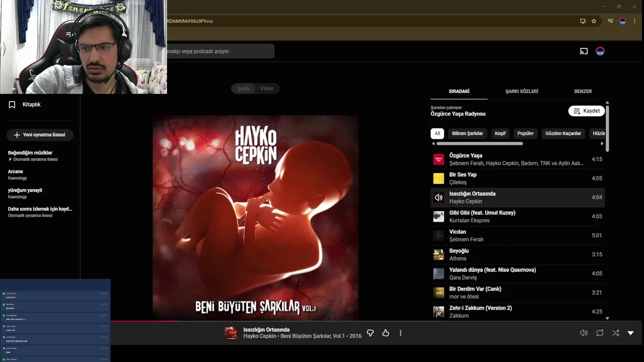Like the current song with thumbs up
The height and width of the screenshot is (362, 644).
pos(385,333)
